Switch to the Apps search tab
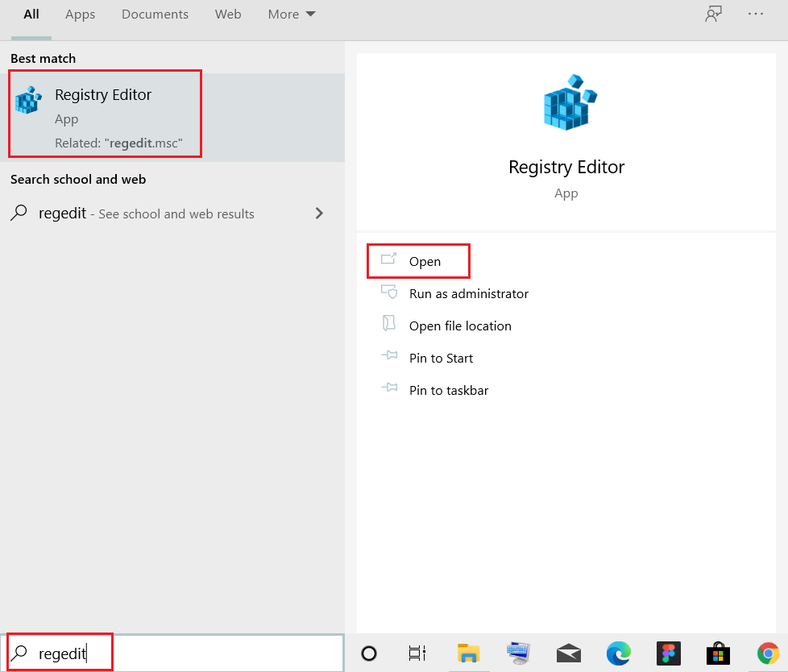This screenshot has height=672, width=788. (x=80, y=14)
